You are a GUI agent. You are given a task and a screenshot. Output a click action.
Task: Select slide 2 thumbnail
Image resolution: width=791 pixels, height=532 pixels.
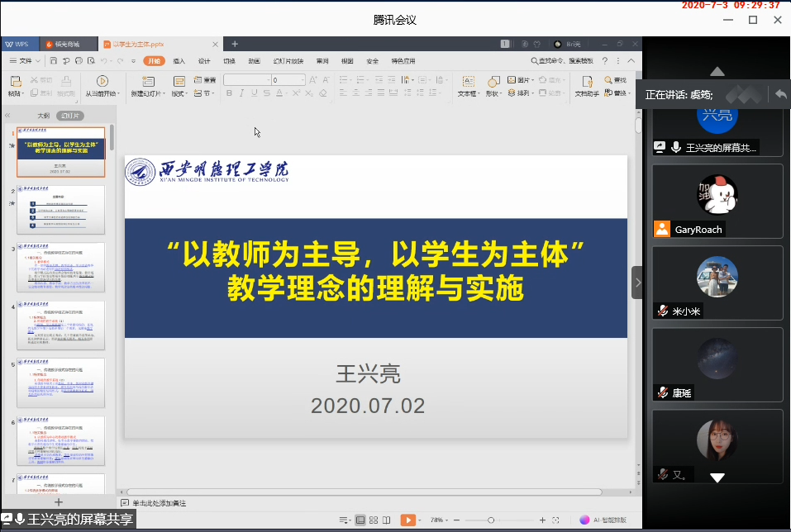pyautogui.click(x=61, y=210)
